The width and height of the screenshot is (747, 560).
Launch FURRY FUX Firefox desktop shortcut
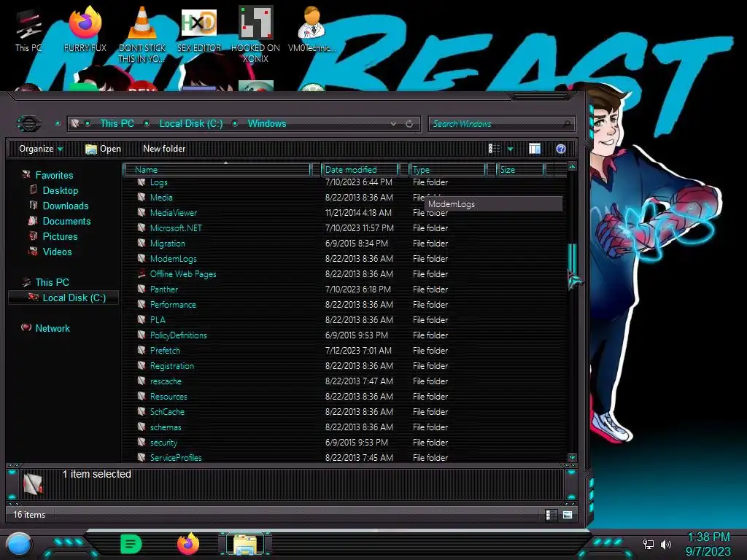tap(85, 30)
